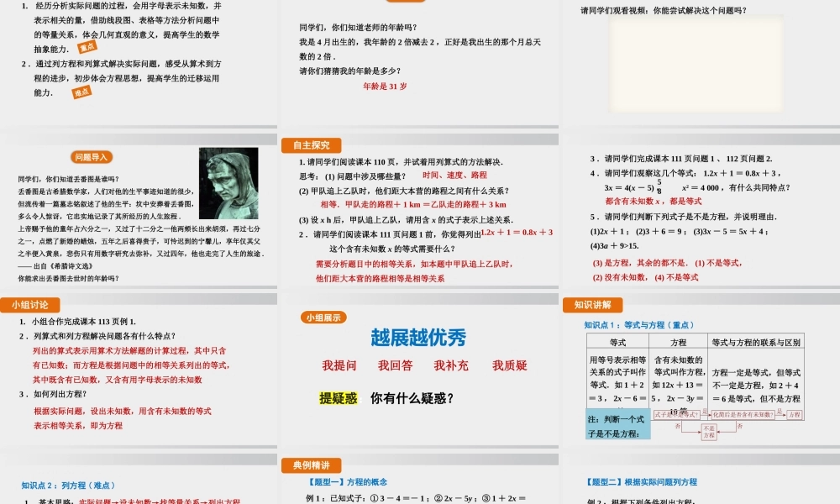Image resolution: width=840 pixels, height=504 pixels.
Task: Select the line 3．请同学们完成课本 111 页问题 1
Action: 681,159
